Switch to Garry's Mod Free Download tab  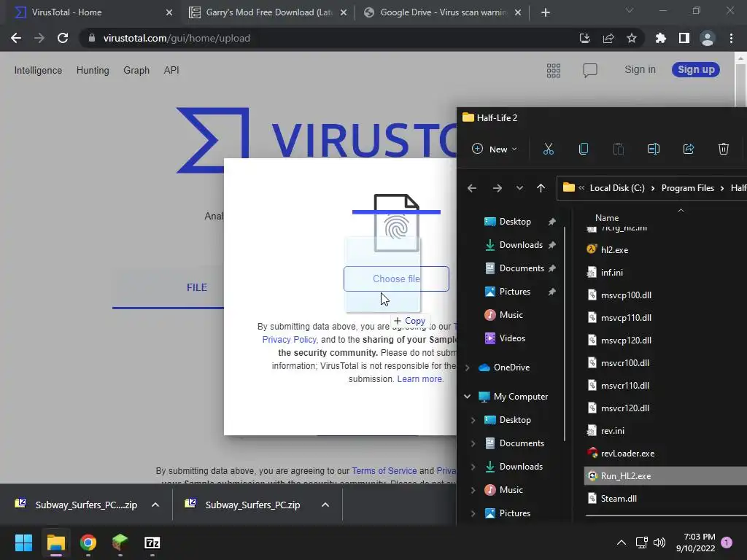pyautogui.click(x=268, y=12)
